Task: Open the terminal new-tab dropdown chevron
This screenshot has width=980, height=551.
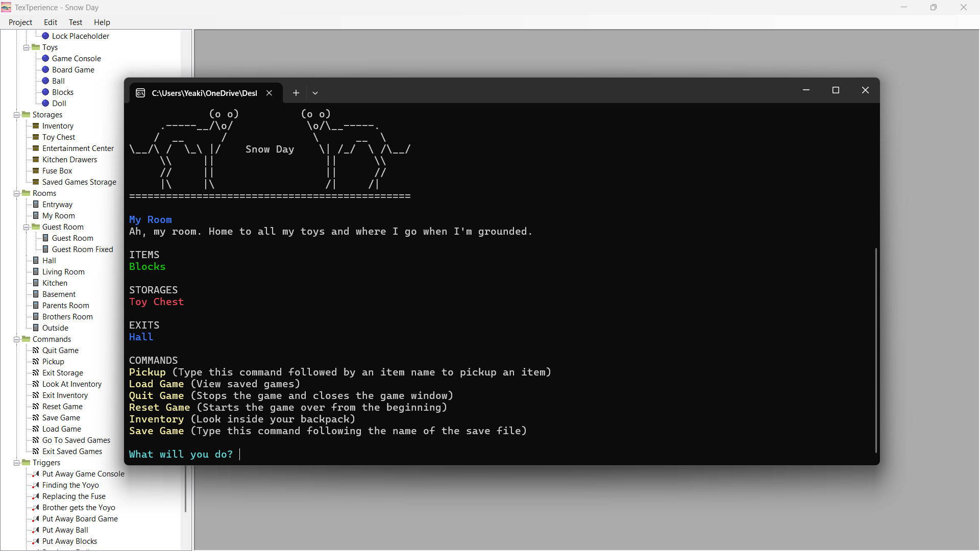Action: 315,93
